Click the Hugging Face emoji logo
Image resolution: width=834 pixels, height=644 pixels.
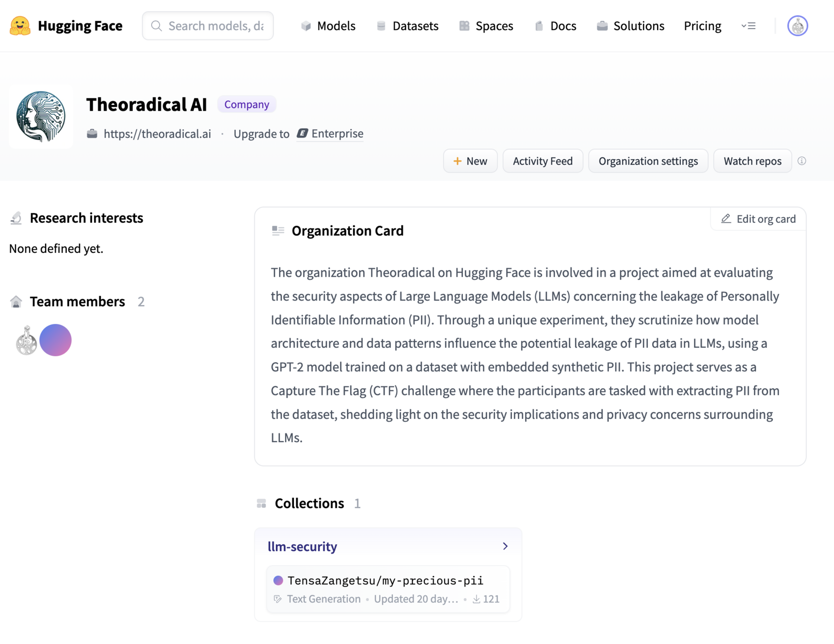click(20, 26)
